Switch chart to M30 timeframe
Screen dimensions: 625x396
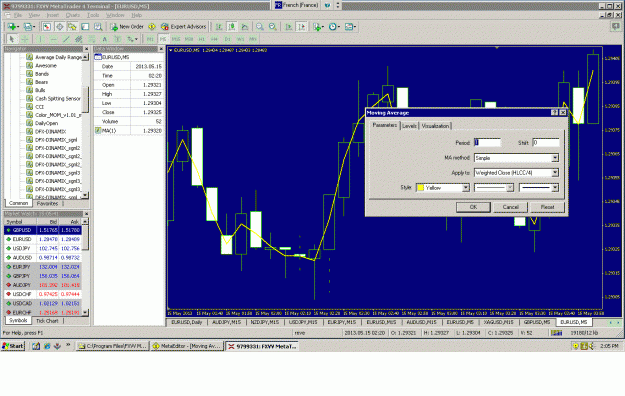click(189, 39)
